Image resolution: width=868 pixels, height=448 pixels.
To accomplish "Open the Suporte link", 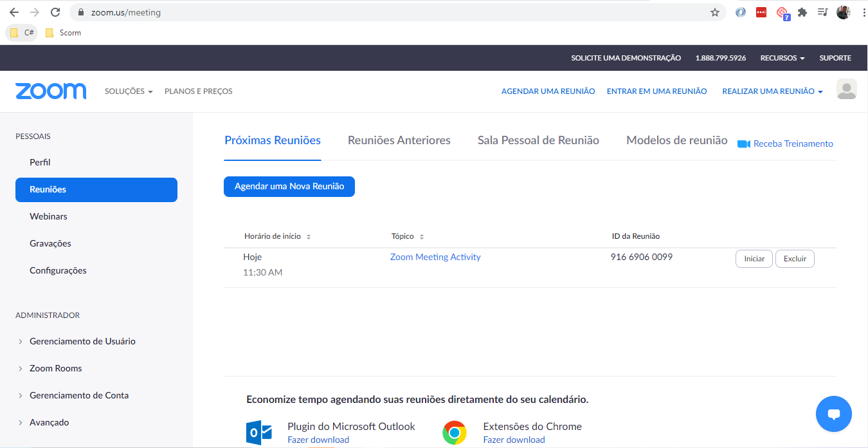I will pyautogui.click(x=835, y=58).
